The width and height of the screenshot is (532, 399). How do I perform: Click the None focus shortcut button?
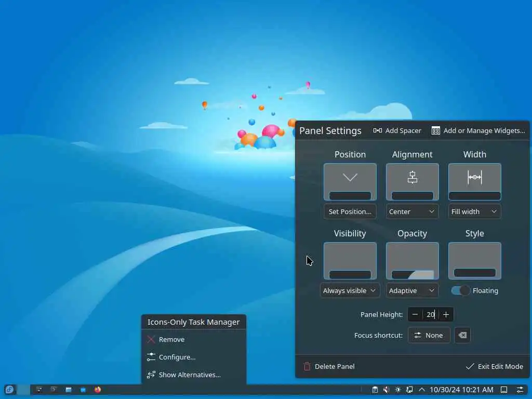click(x=429, y=335)
